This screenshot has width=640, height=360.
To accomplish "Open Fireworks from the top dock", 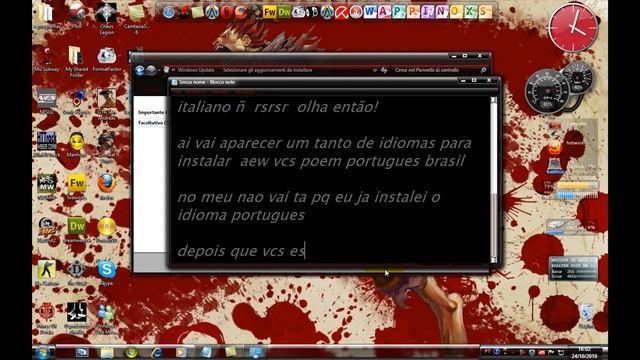I will tap(269, 12).
